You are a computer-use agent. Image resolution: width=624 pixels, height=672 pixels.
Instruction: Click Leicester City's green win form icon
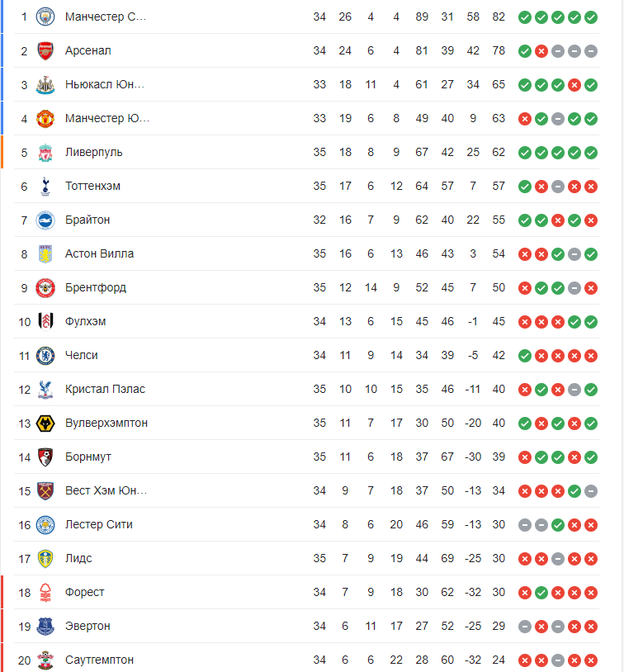pos(558,525)
